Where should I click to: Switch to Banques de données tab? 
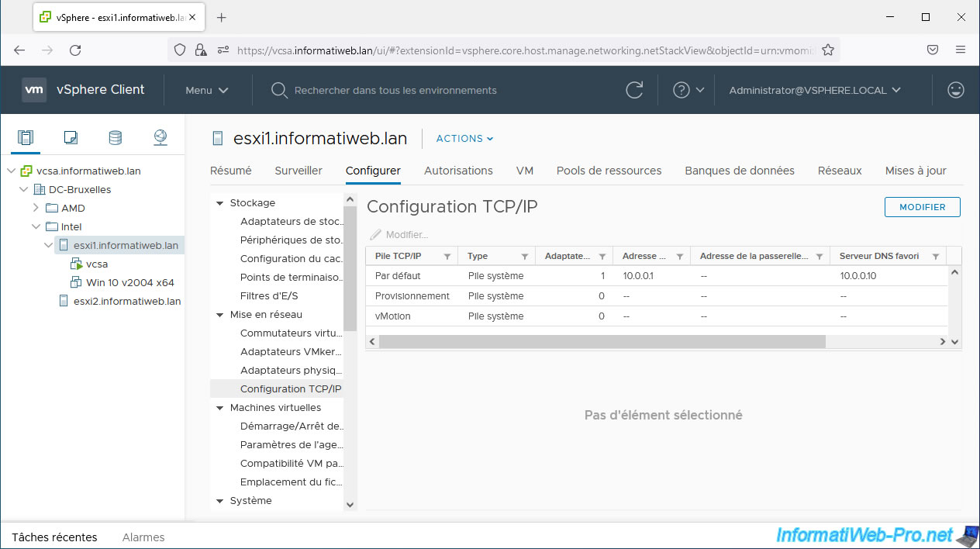coord(740,171)
